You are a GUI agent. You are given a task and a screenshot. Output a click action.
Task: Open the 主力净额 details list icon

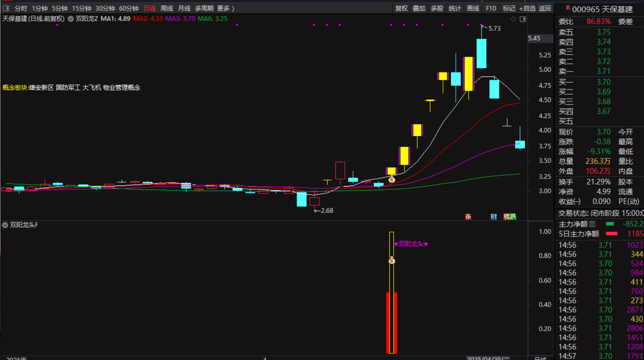tap(592, 224)
